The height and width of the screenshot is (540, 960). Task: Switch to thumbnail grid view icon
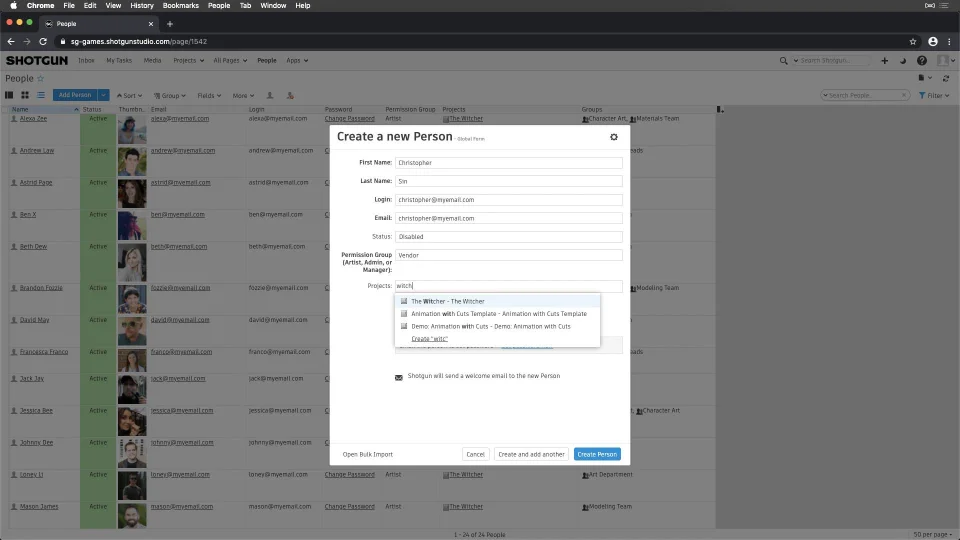pos(25,95)
